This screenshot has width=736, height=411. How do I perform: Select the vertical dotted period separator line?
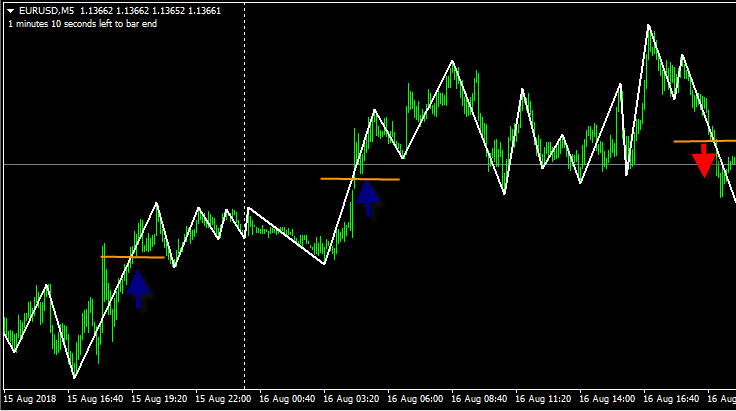[245, 120]
